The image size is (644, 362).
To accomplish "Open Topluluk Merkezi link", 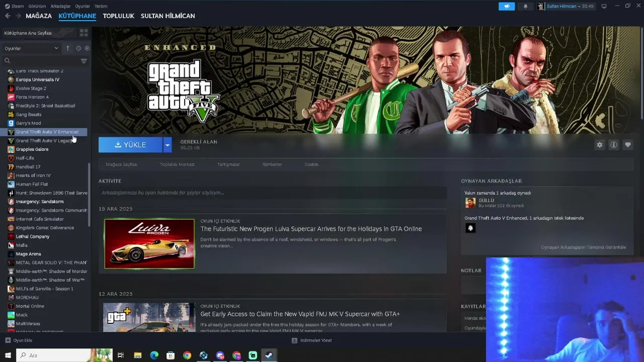I will coord(177,164).
